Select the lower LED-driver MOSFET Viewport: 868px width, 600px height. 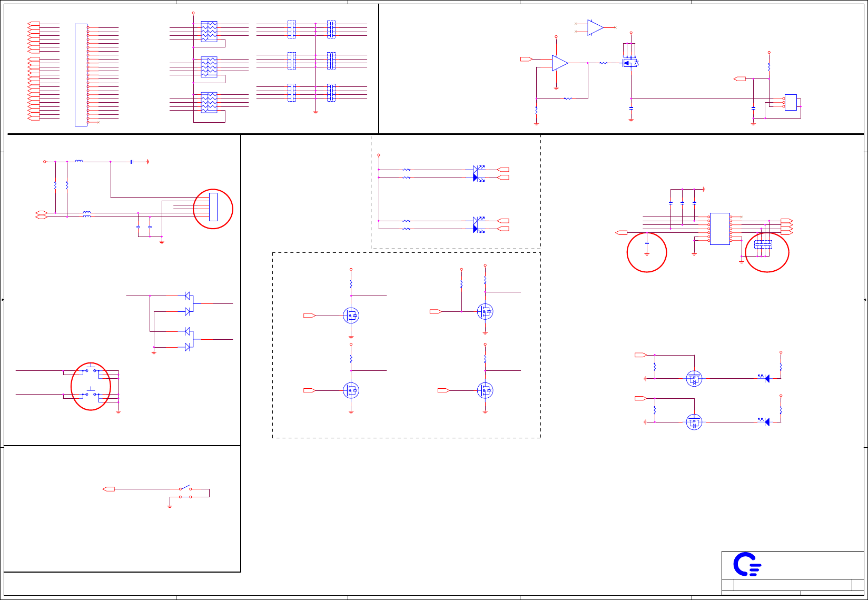tap(694, 422)
